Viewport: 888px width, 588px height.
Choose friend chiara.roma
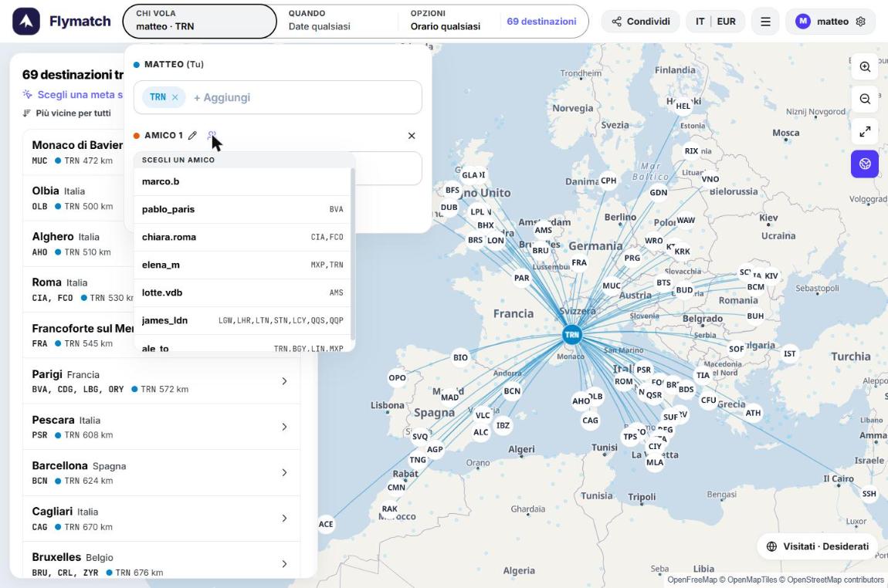point(242,237)
